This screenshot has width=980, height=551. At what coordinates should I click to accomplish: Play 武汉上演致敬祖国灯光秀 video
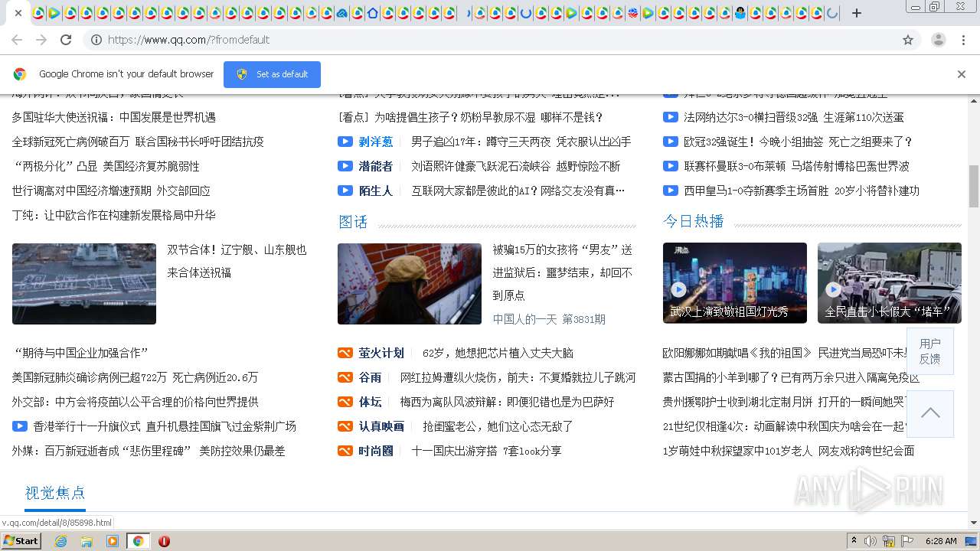[x=735, y=284]
